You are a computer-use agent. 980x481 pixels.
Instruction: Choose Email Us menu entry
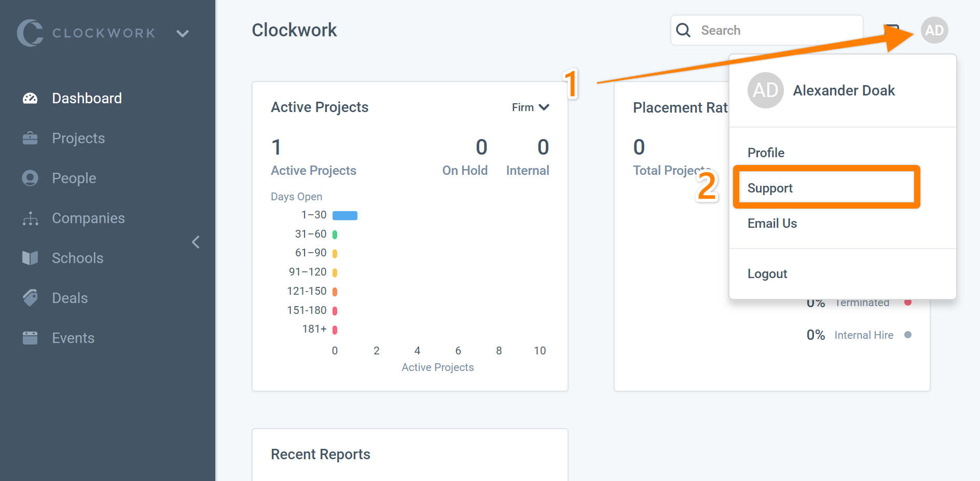[x=772, y=223]
